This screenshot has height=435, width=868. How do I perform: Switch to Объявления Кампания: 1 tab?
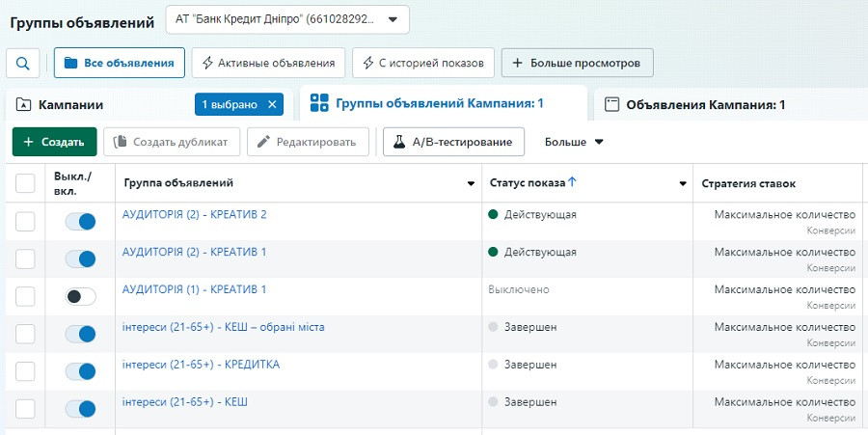[x=731, y=104]
